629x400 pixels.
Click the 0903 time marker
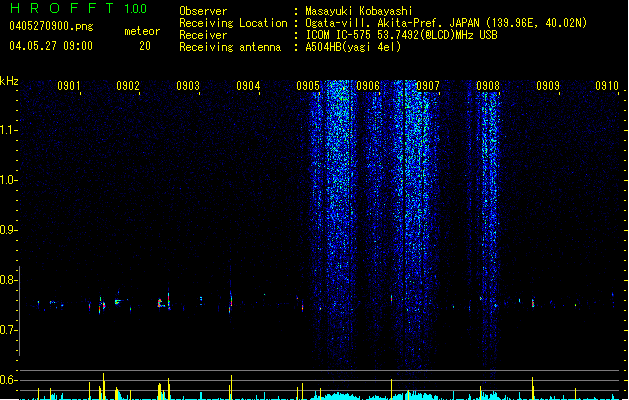click(188, 85)
